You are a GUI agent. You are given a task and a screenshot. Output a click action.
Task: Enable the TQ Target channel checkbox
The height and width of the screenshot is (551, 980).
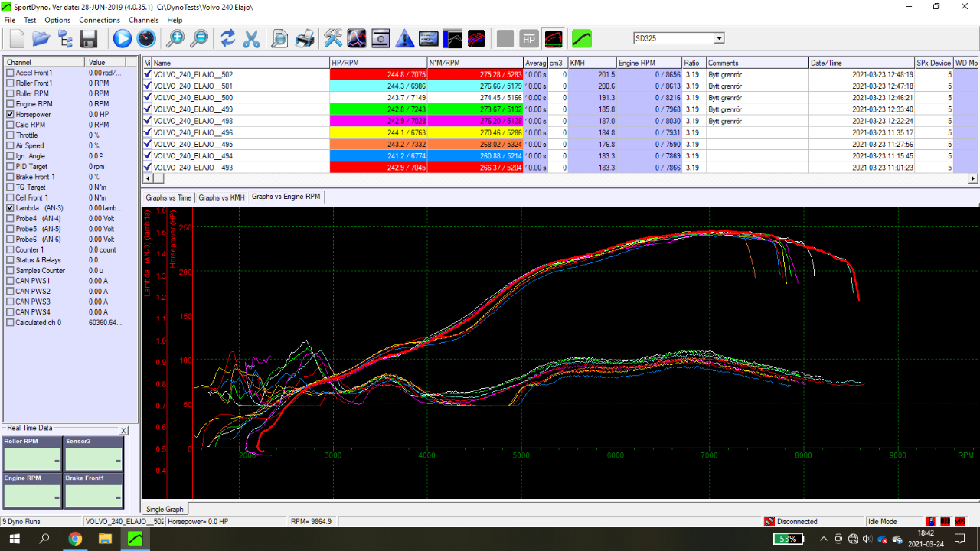click(10, 187)
